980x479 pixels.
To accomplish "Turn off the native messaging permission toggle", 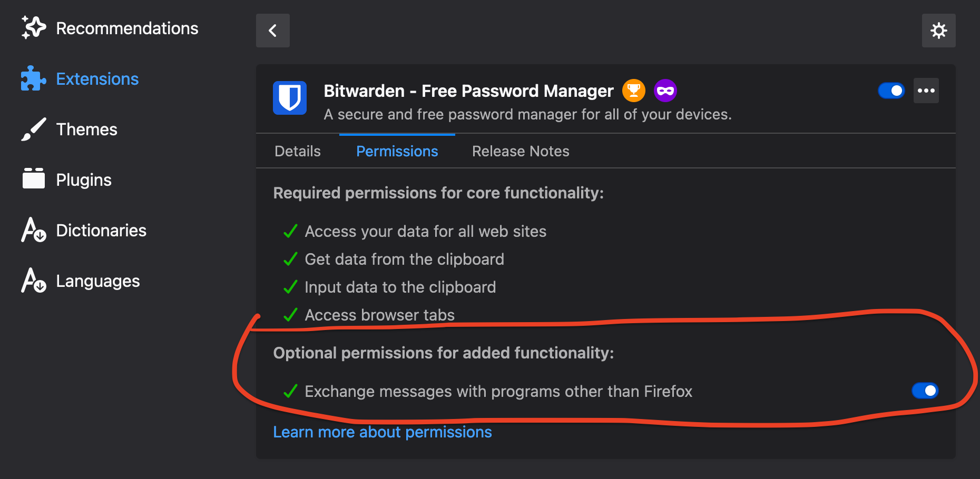I will tap(925, 391).
